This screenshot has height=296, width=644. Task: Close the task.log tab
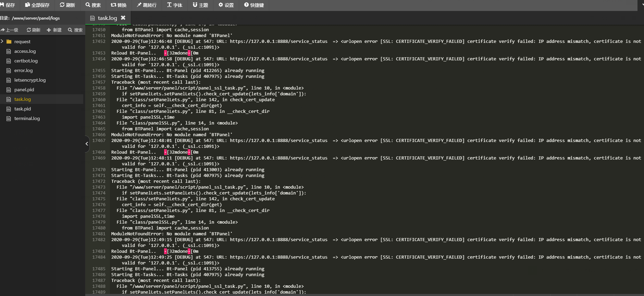point(123,18)
